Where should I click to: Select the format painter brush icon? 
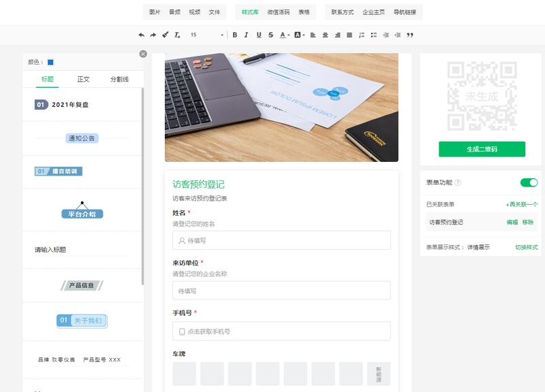(166, 34)
